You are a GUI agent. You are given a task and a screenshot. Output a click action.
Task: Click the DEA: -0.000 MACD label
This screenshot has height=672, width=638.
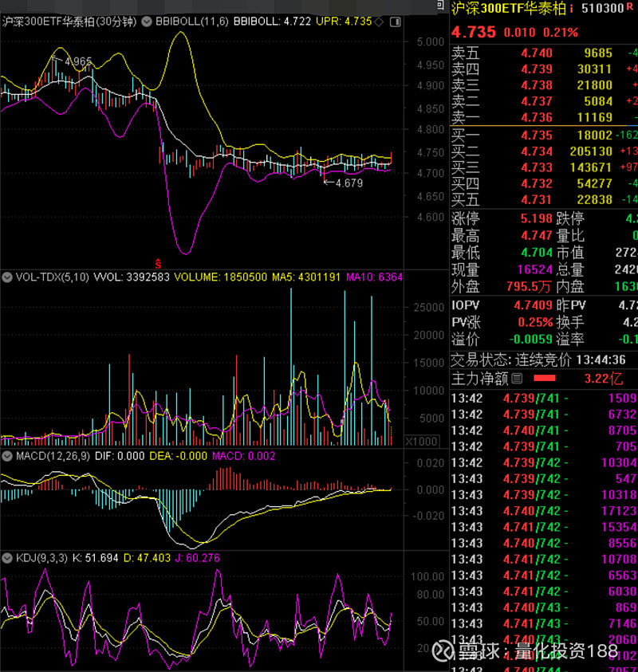pos(178,456)
